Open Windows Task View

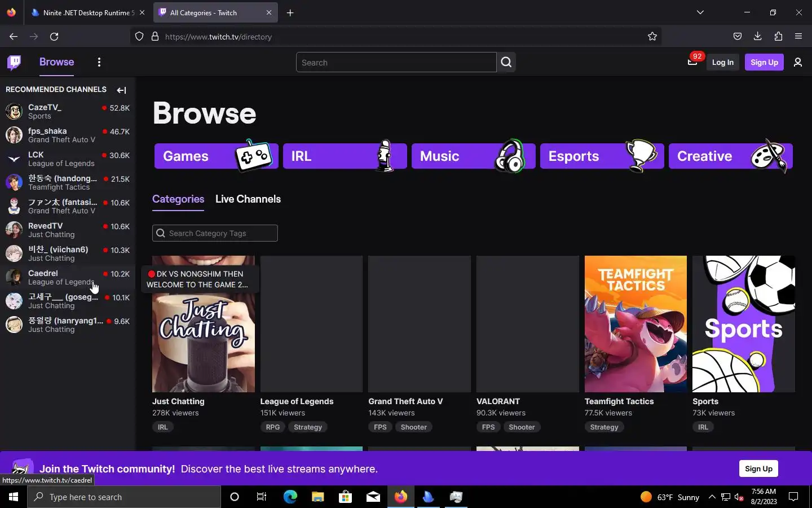262,497
